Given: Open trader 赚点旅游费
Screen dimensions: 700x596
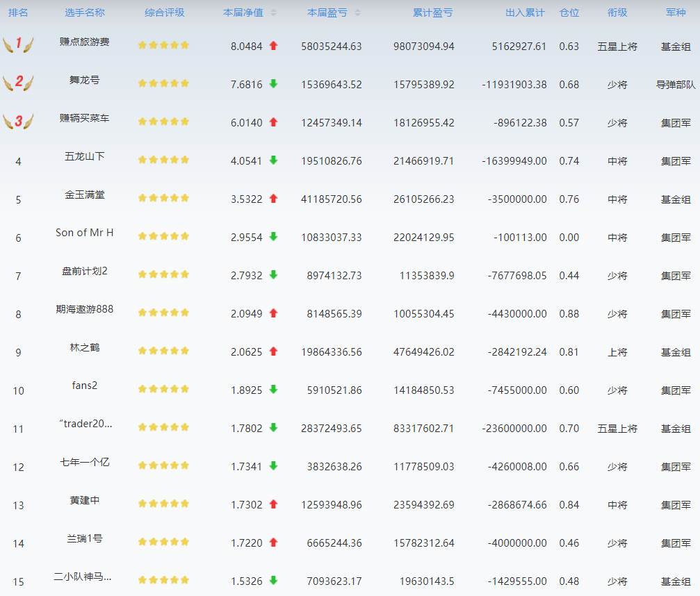Looking at the screenshot, I should (84, 42).
